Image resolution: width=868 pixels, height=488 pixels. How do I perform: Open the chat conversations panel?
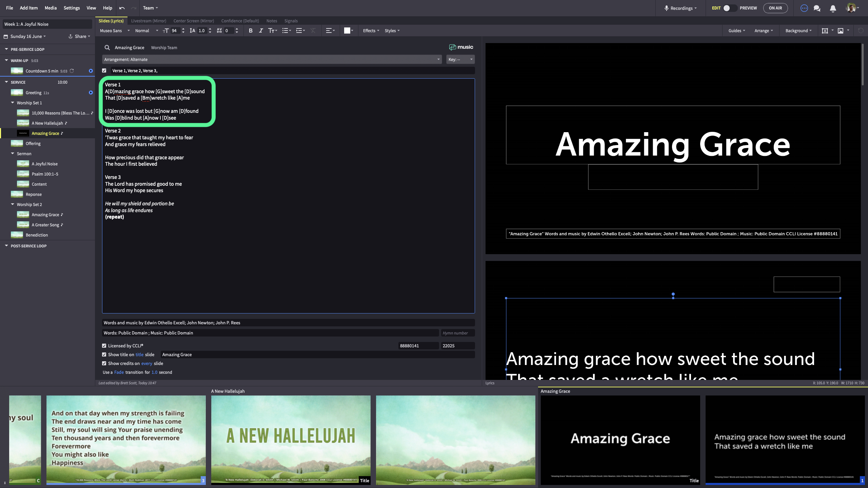[x=817, y=8]
